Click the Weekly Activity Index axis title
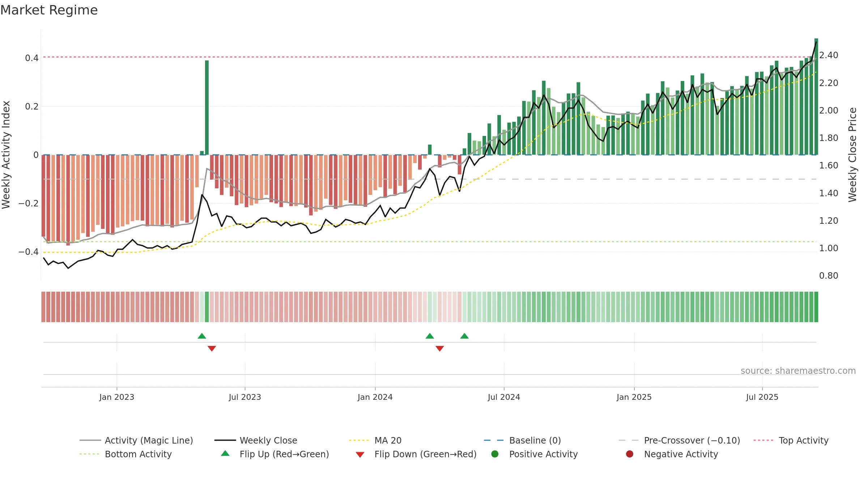 (x=6, y=155)
